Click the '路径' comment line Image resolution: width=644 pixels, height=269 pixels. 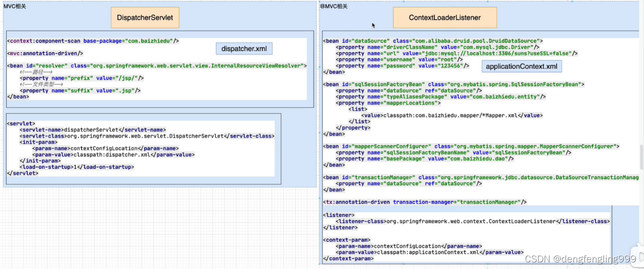(36, 72)
